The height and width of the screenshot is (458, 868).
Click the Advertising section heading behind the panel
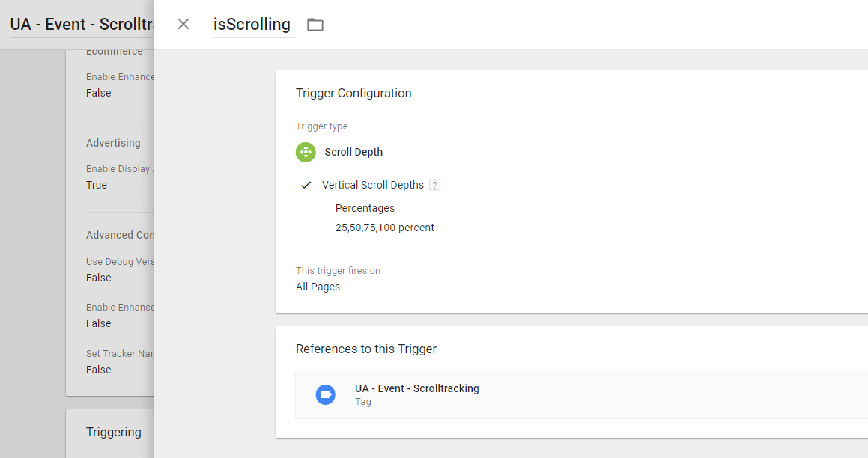(x=113, y=143)
